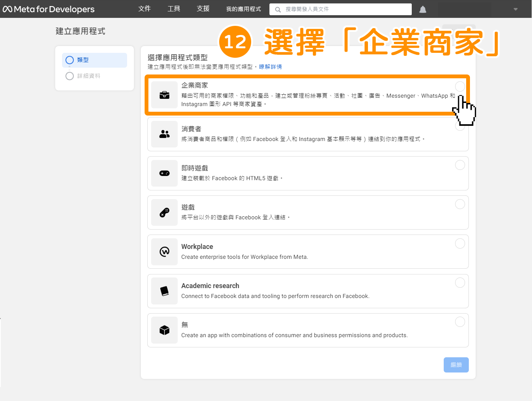Screen dimensions: 532x401
Task: Click the 搜尋開發人員文件 search field
Action: click(341, 10)
